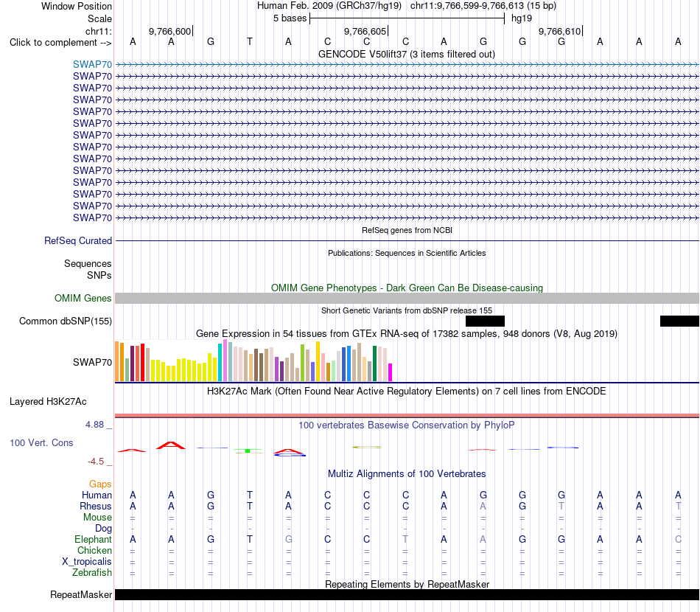Click the faded C at end of Elephant row

click(x=678, y=539)
